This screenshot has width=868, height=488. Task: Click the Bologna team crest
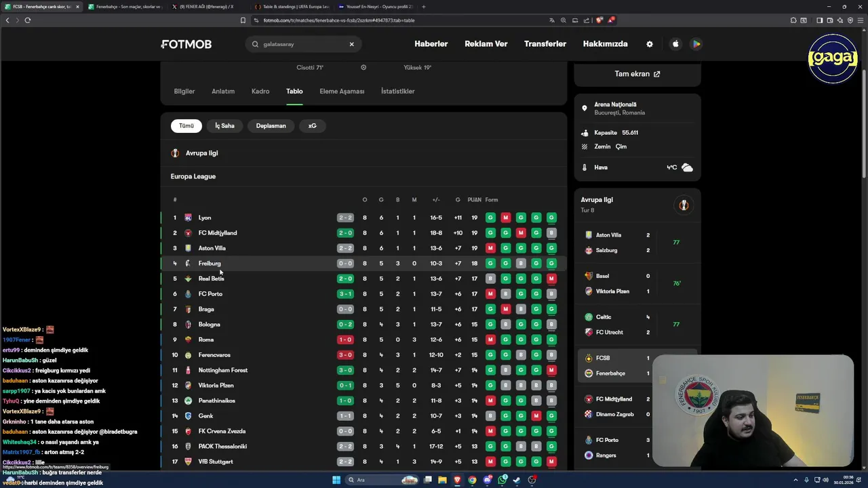click(188, 325)
